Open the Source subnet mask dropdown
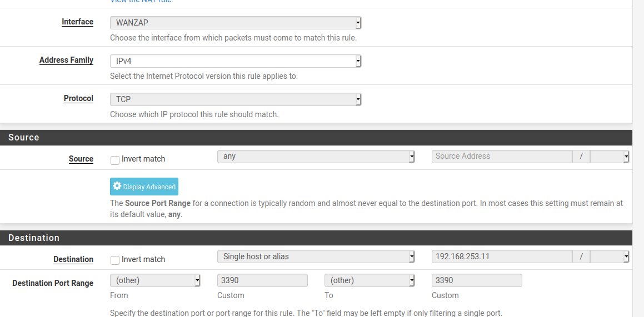 (x=609, y=157)
